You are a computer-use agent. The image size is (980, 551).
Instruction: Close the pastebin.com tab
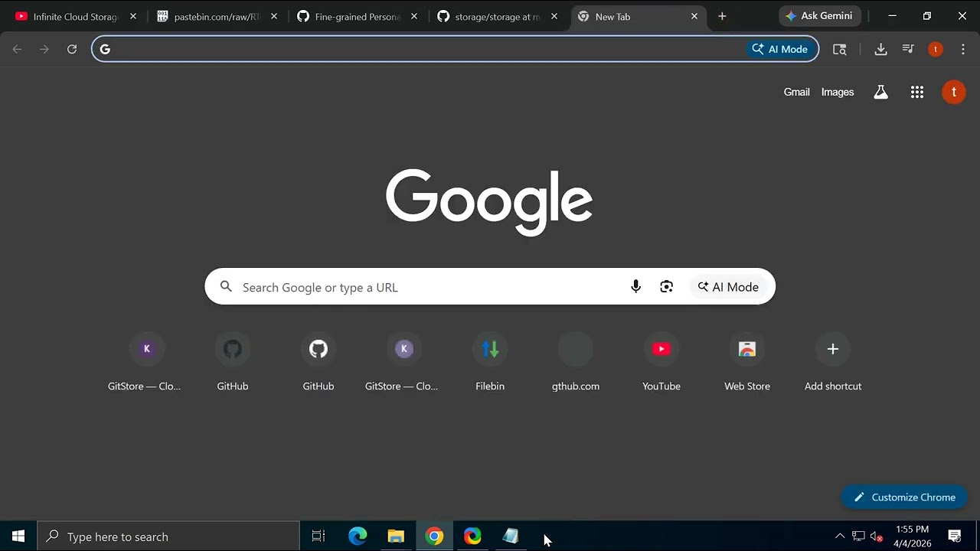pos(274,16)
